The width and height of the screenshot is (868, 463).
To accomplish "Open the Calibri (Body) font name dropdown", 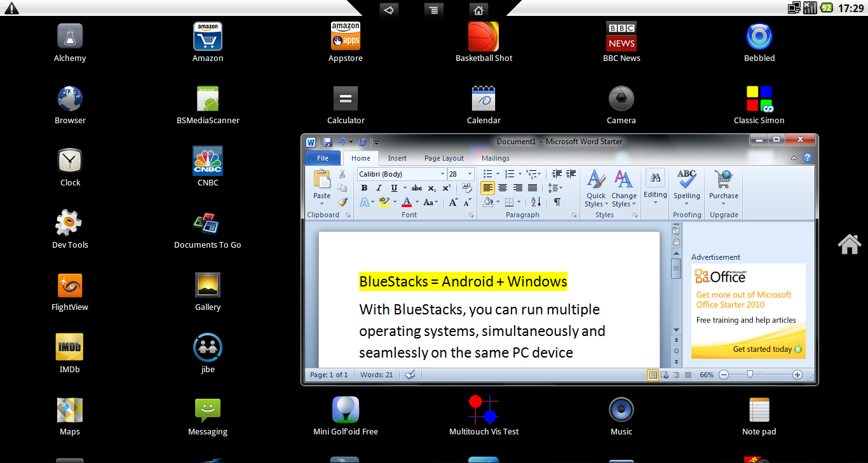I will click(x=443, y=174).
